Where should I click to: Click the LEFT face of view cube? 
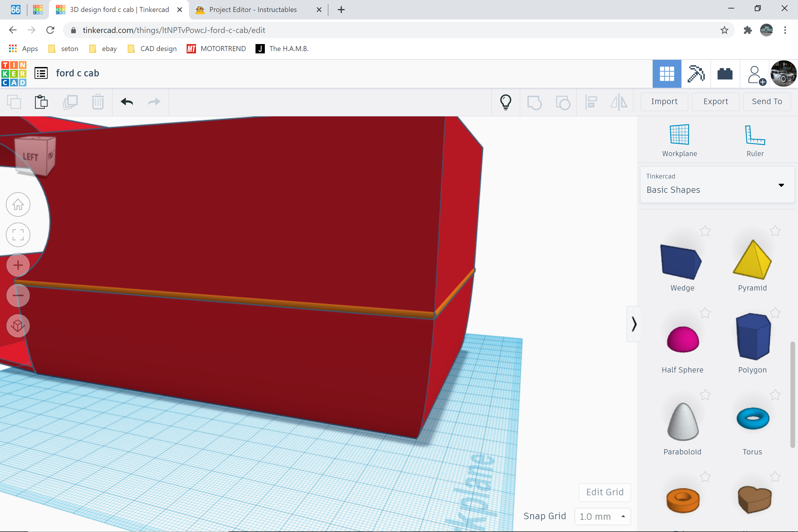(31, 157)
